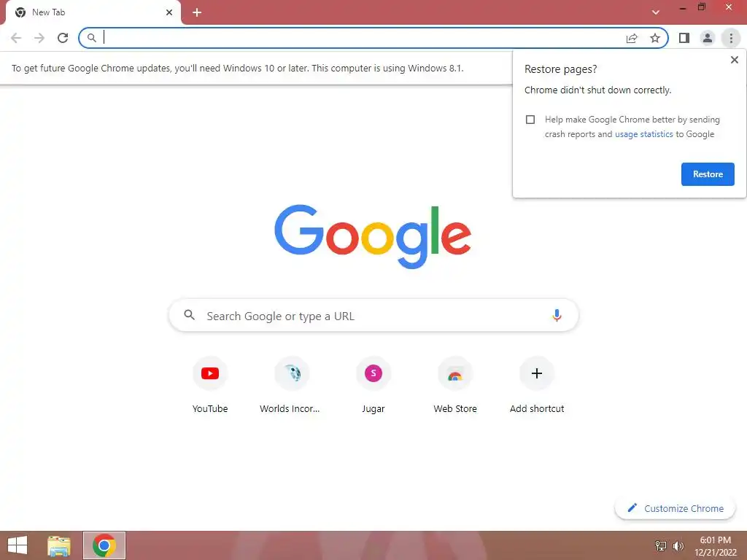Enable sending crash reports checkbox
This screenshot has height=560, width=747.
(x=530, y=120)
